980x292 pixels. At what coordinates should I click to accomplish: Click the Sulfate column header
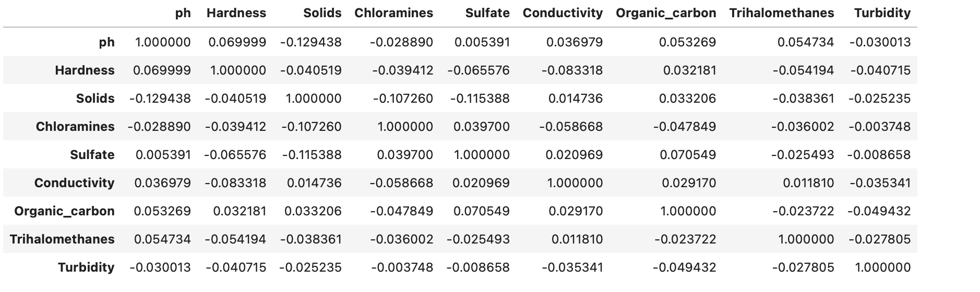point(487,13)
